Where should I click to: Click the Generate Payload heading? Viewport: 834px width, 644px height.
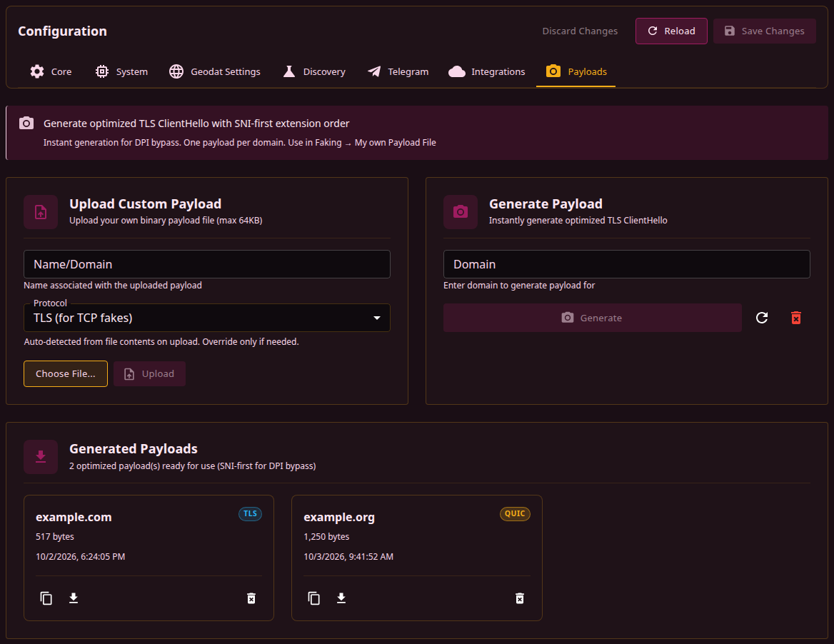click(x=546, y=203)
